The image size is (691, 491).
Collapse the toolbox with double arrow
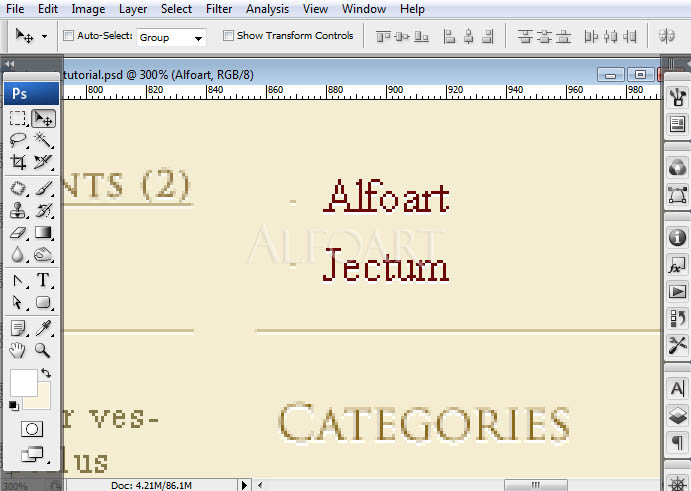point(10,64)
